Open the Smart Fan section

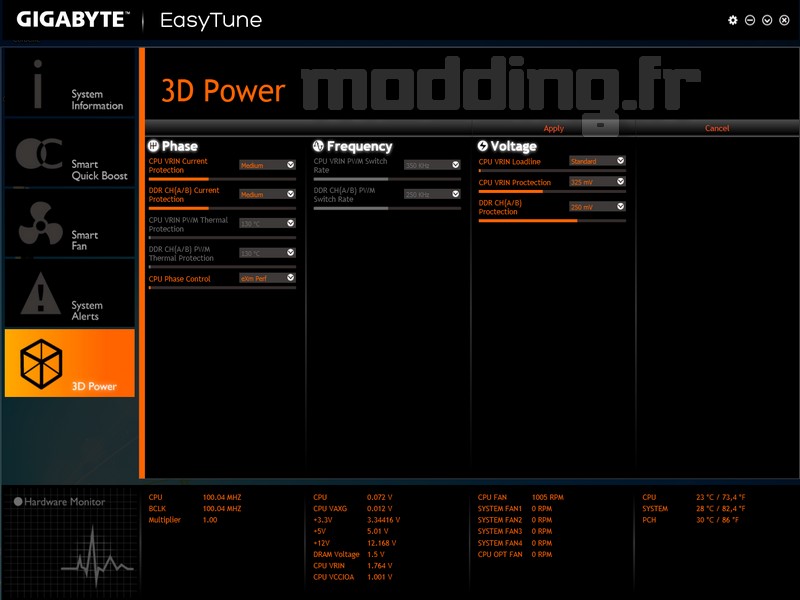[70, 224]
